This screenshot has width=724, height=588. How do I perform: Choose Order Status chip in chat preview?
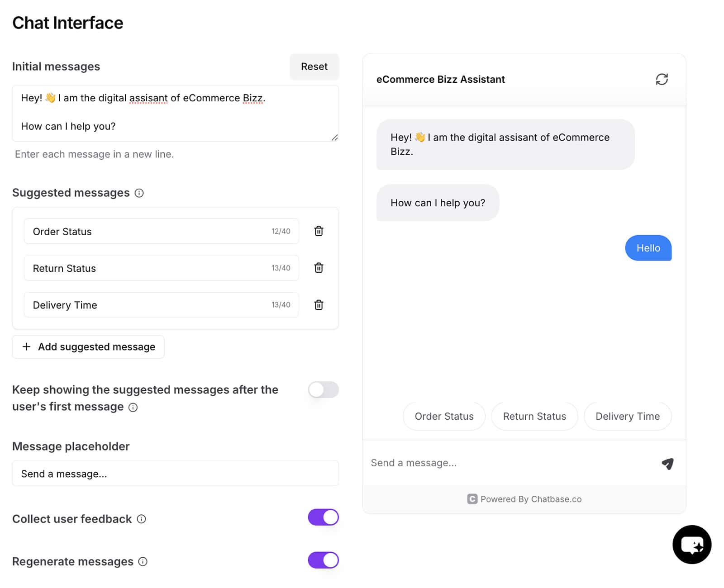[x=444, y=416]
